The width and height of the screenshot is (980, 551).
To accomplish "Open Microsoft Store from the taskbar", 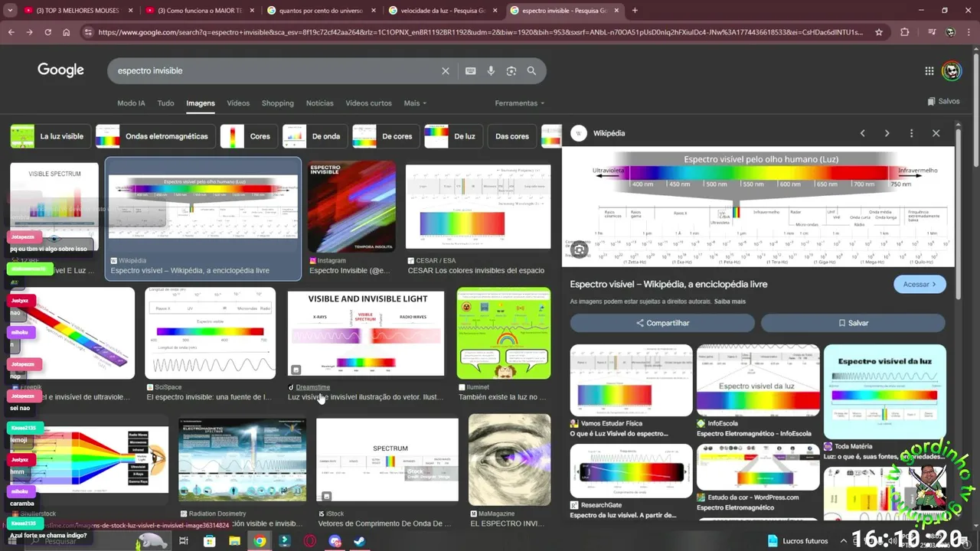I will pyautogui.click(x=210, y=541).
